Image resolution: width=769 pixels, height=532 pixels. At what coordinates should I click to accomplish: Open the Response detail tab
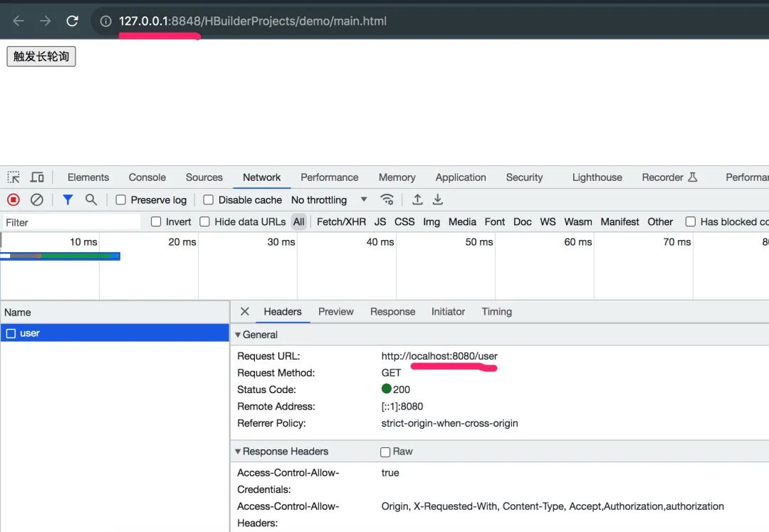point(393,311)
